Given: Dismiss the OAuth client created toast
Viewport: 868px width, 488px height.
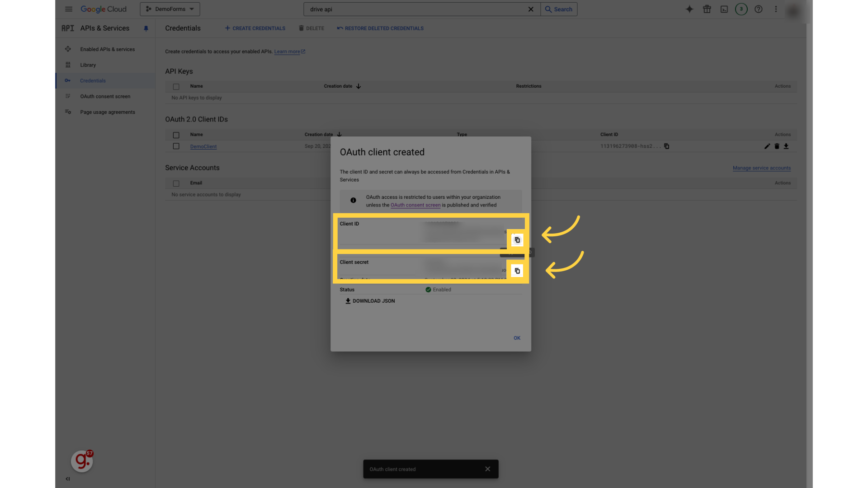Looking at the screenshot, I should [x=487, y=469].
